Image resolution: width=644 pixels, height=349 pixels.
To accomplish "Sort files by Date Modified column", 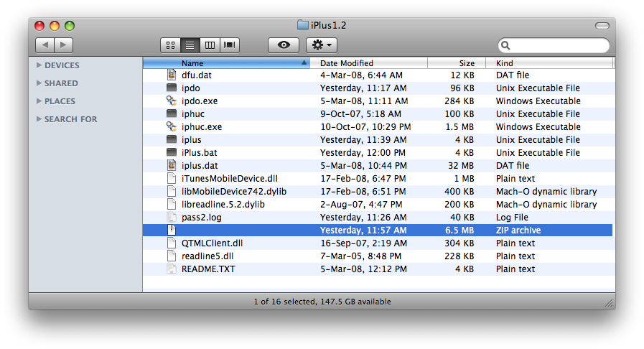I will (x=368, y=63).
